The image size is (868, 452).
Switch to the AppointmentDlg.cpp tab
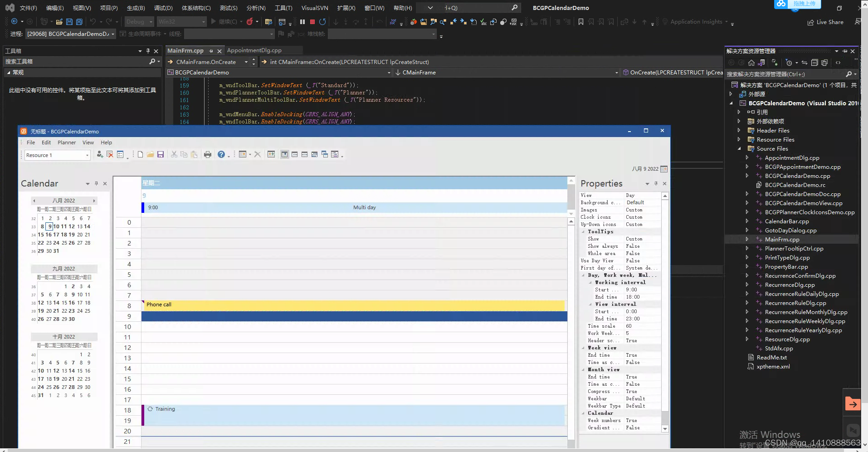coord(254,50)
